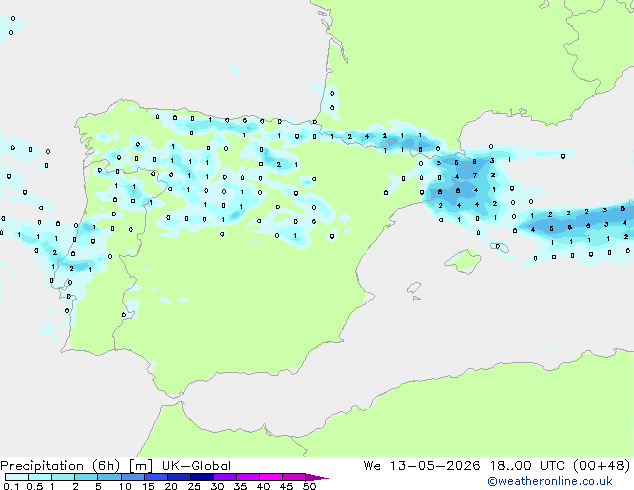Click the legend scale label "0.5"
Image resolution: width=634 pixels, height=490 pixels.
click(35, 486)
